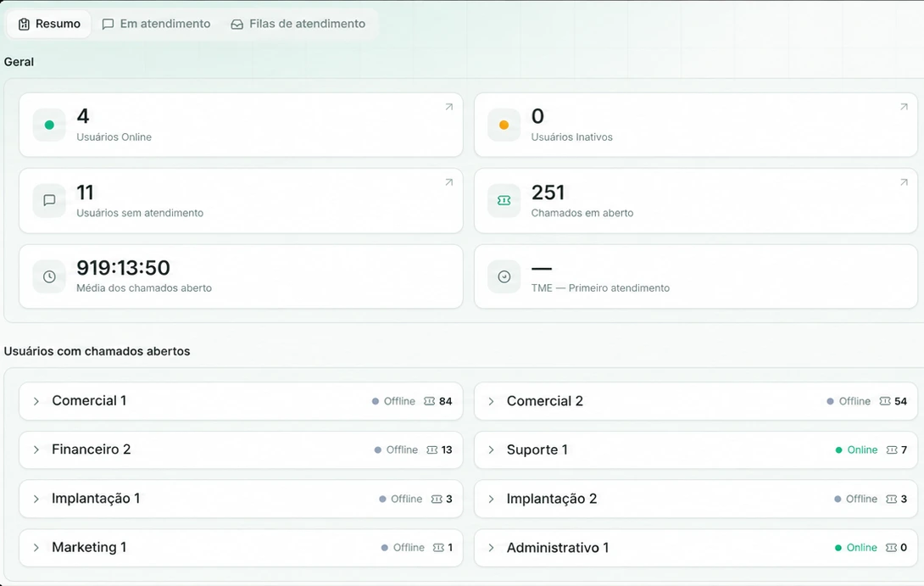The image size is (924, 586).
Task: Click the ticket icon in Comercial 1 row
Action: coord(430,401)
